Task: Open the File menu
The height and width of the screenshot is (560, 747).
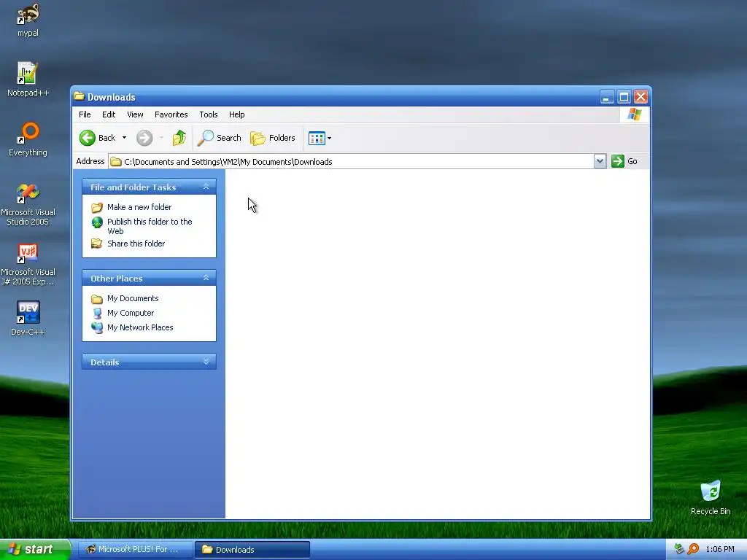Action: pos(85,114)
